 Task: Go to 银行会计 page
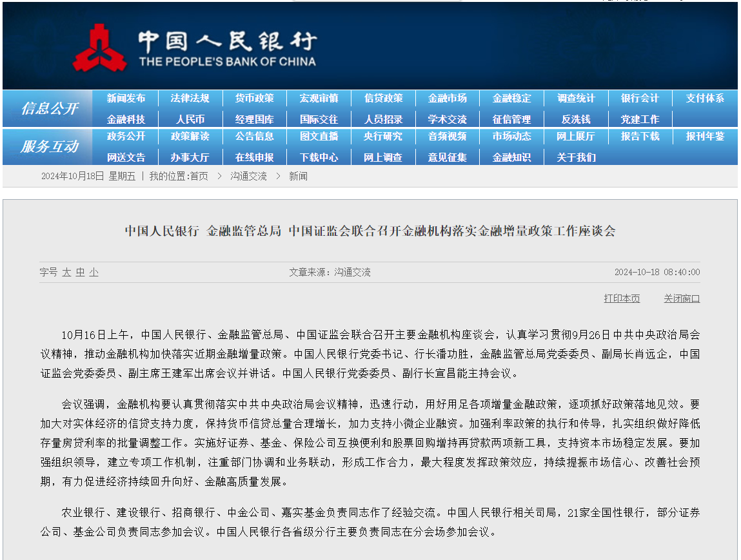tap(640, 98)
